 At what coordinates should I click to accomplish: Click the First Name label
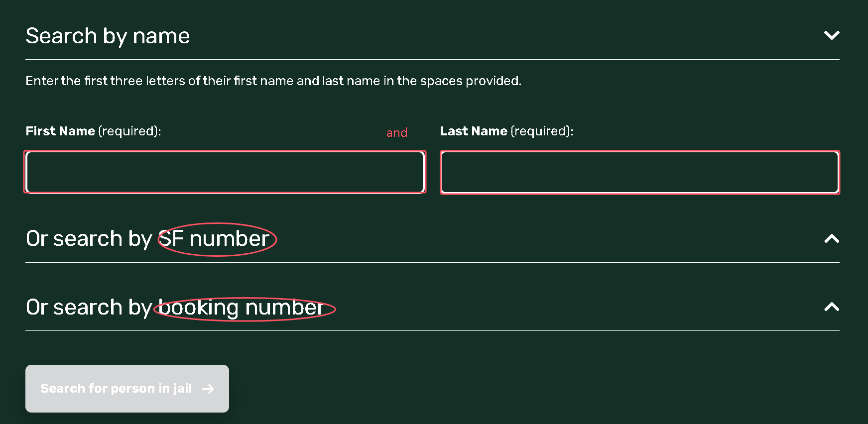point(60,131)
